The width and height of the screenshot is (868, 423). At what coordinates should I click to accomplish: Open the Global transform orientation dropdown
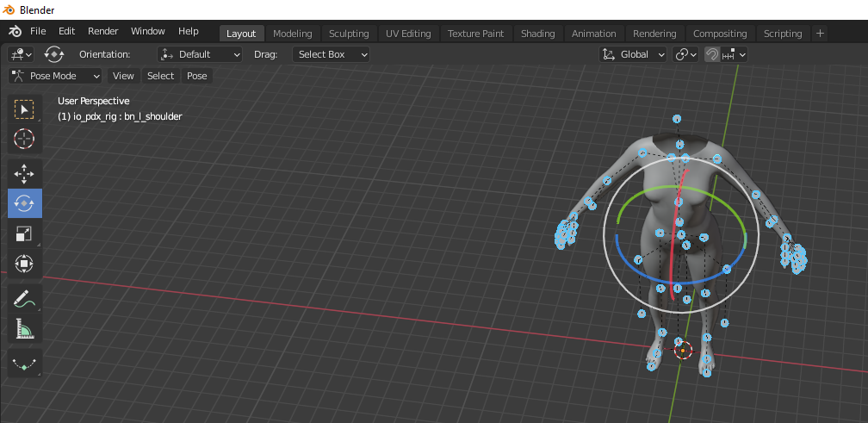(633, 54)
